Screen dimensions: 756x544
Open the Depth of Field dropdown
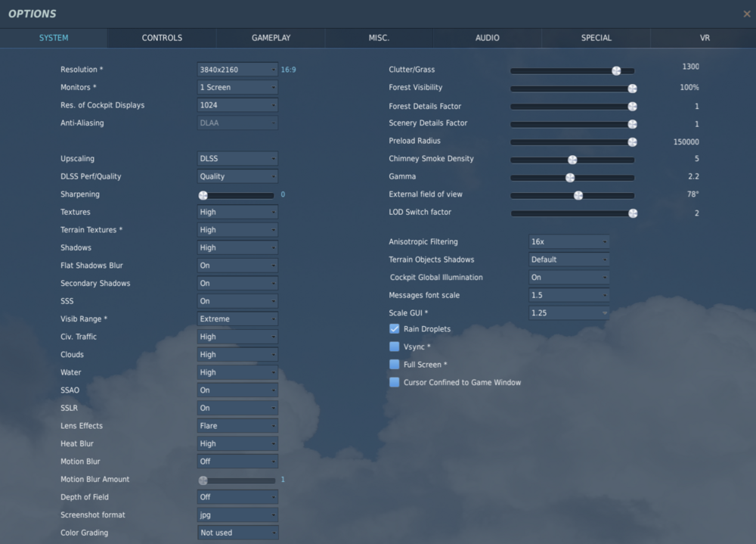[237, 497]
